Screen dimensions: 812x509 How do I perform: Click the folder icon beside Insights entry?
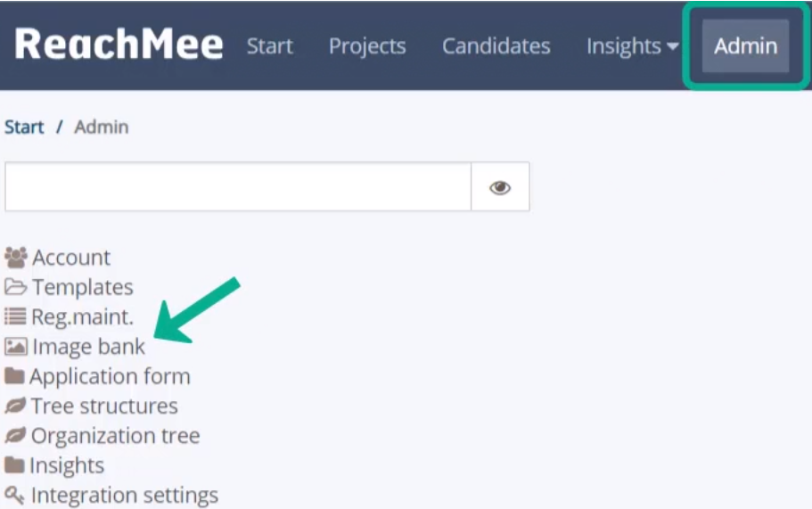point(14,465)
